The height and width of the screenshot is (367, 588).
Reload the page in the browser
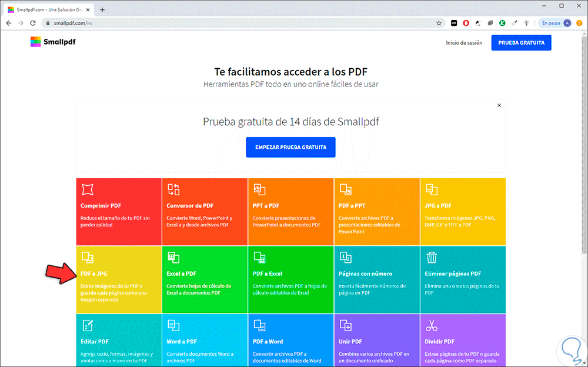33,23
